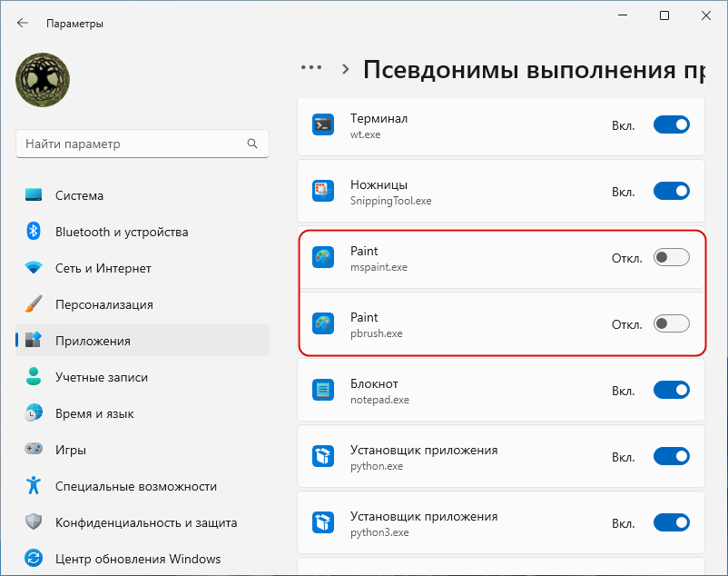The image size is (728, 576).
Task: Turn off the notepad.exe alias switch
Action: pos(671,391)
